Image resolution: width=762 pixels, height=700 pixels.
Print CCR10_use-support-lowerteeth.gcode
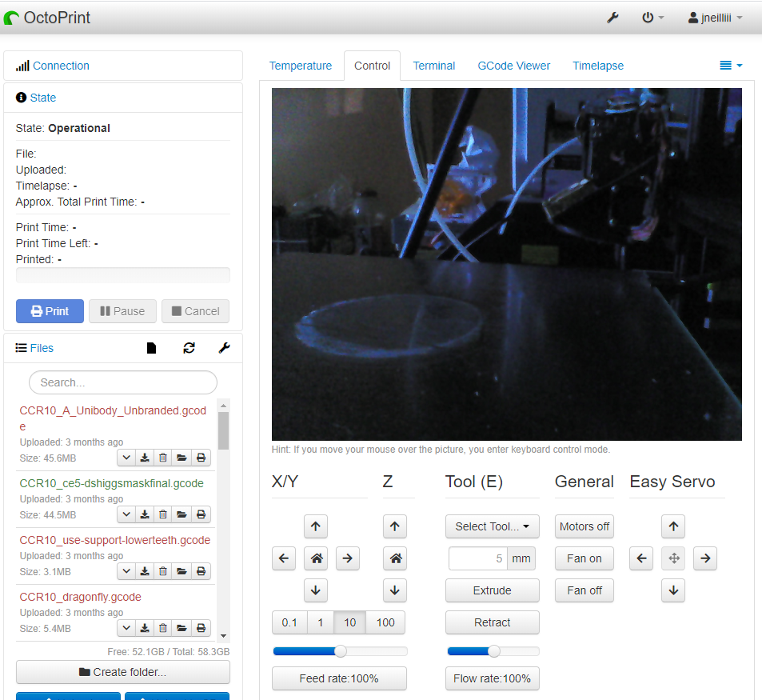(201, 572)
